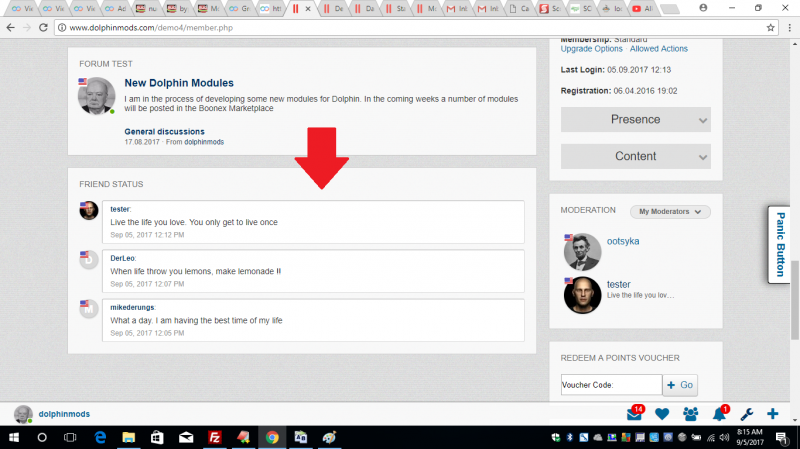Click tester's avatar in Friend Status
The image size is (800, 449).
click(x=89, y=210)
